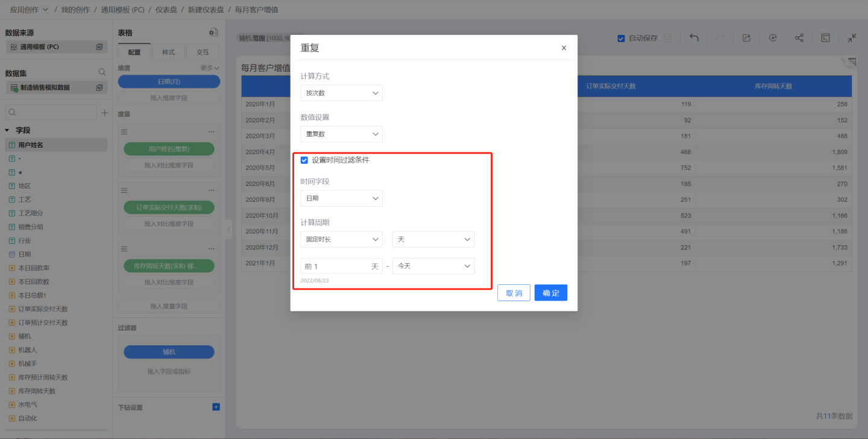This screenshot has height=439, width=868.
Task: Close the 重复 dialog with the X
Action: [564, 48]
